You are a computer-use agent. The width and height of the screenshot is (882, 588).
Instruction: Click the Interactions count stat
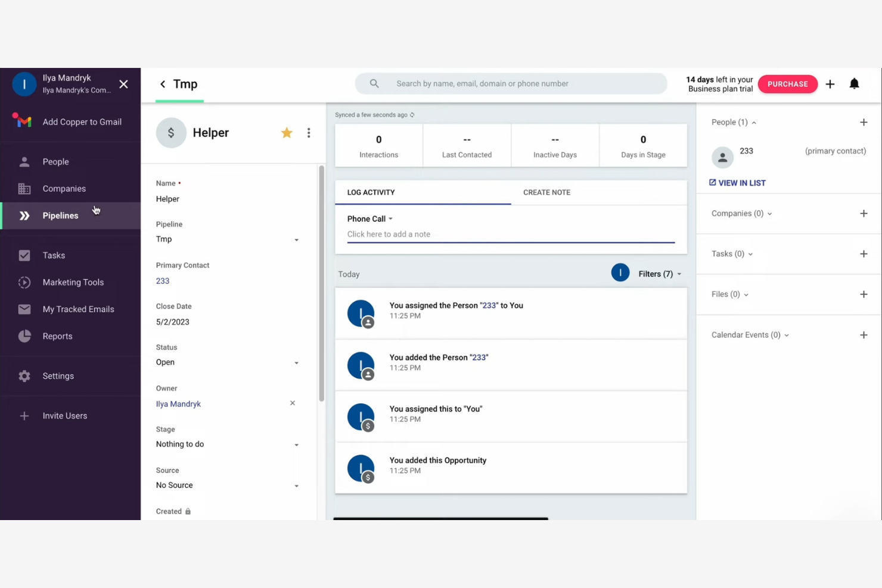(379, 145)
